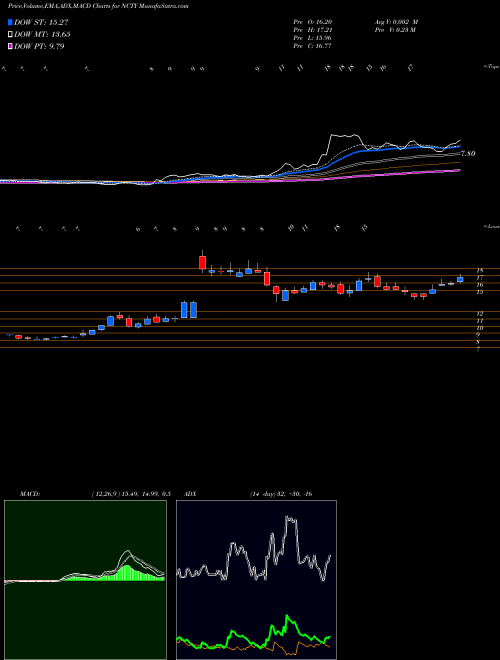The image size is (500, 660).
Task: Click the 15 price axis label
Action: click(479, 292)
